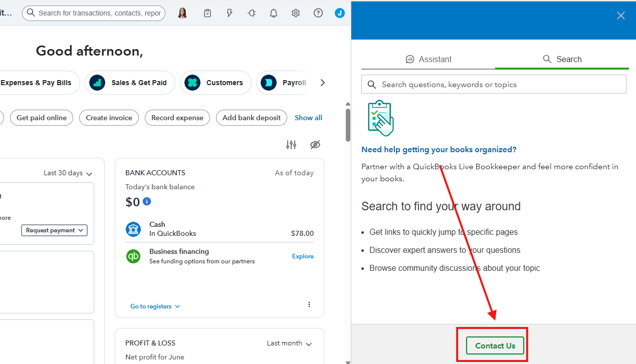Close the help panel with the X

pos(621,16)
